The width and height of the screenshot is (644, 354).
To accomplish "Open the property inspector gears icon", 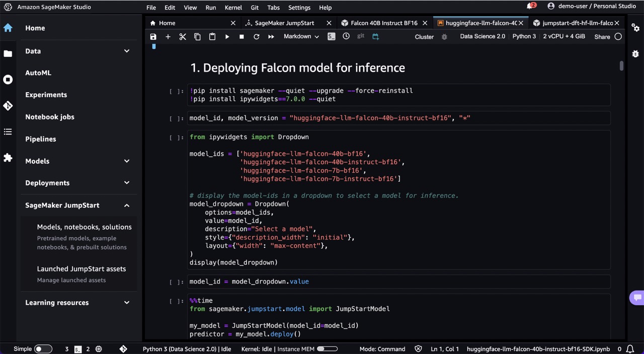I will pyautogui.click(x=635, y=28).
